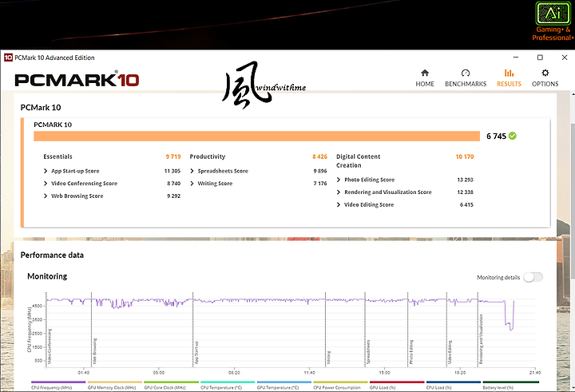Toggle GPU Temperature legend entry
Image resolution: width=575 pixels, height=392 pixels.
284,385
